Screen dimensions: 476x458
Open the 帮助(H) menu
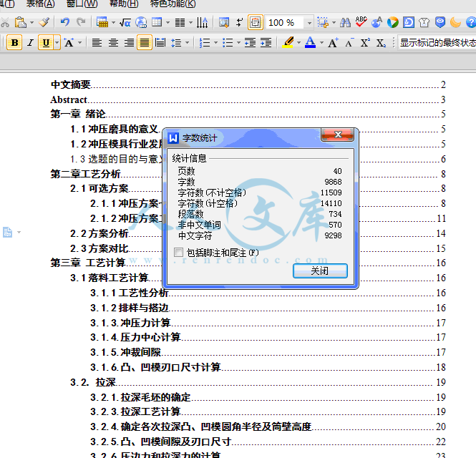pyautogui.click(x=124, y=4)
